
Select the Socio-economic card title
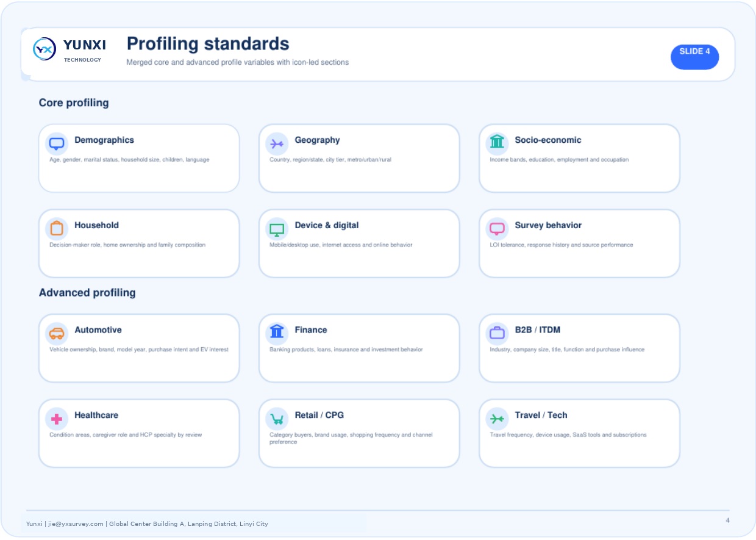click(x=548, y=140)
